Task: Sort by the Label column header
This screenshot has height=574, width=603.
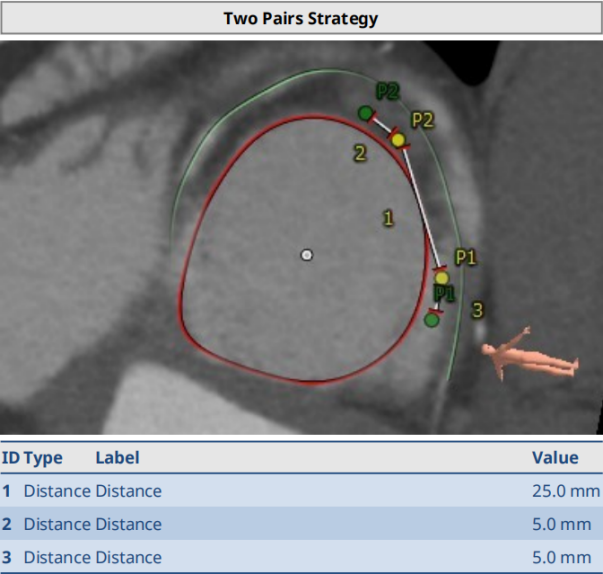Action: pyautogui.click(x=117, y=458)
